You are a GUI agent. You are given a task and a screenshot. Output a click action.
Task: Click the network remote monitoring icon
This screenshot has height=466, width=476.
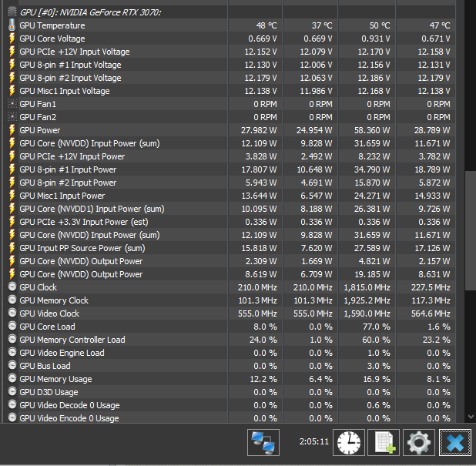(x=263, y=442)
